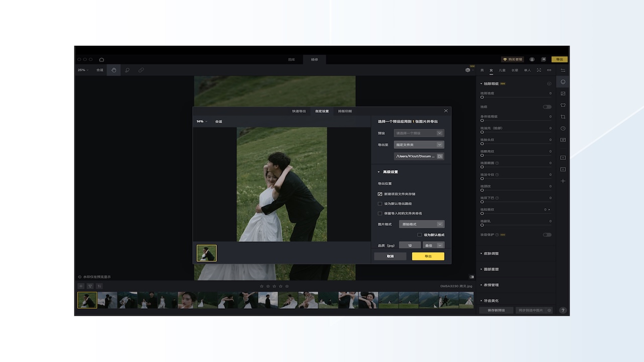
Task: Click the add photo plus icon above filmstrip
Action: coord(81,286)
